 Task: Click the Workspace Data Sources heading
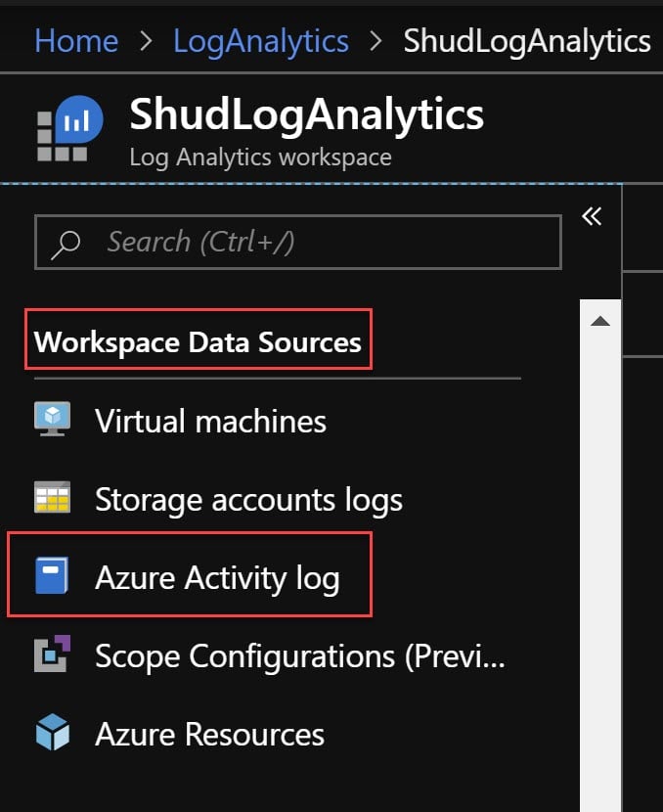198,340
